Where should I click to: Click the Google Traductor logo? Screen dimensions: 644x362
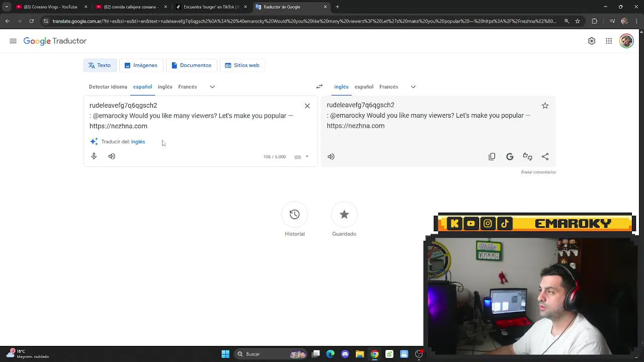pos(55,41)
